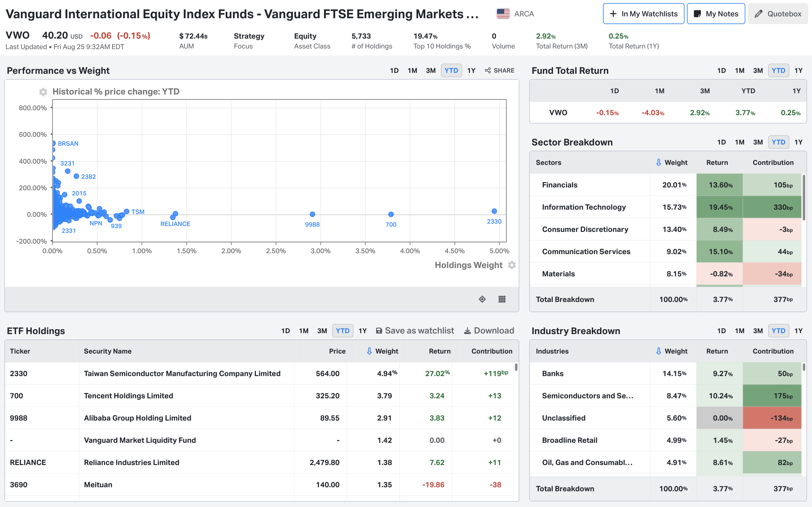Open the chart settings gear beside Historical % price change
This screenshot has width=812, height=507.
point(43,92)
